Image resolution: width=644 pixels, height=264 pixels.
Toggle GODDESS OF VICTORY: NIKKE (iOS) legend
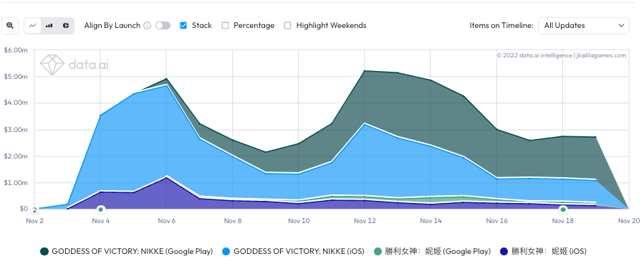click(293, 251)
